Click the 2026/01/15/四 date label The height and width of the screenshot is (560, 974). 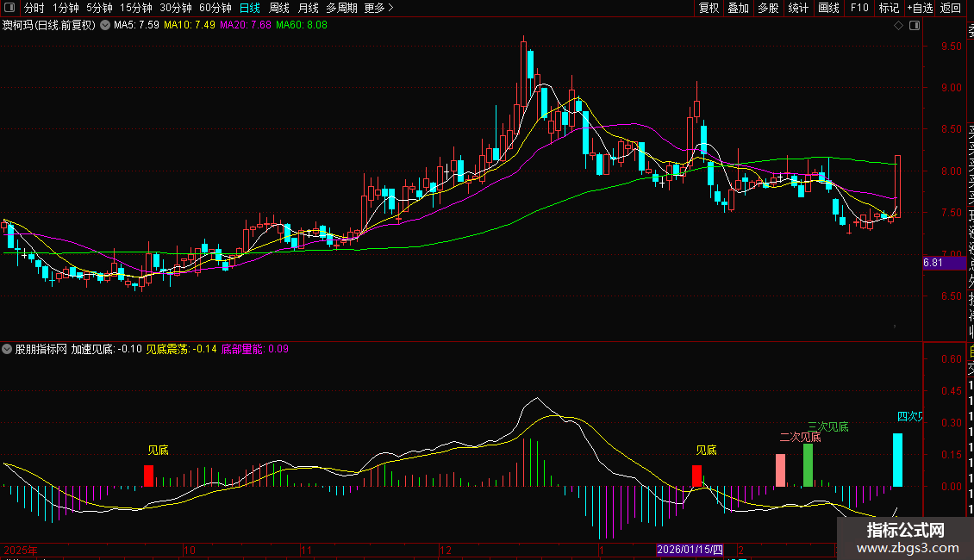(x=690, y=550)
